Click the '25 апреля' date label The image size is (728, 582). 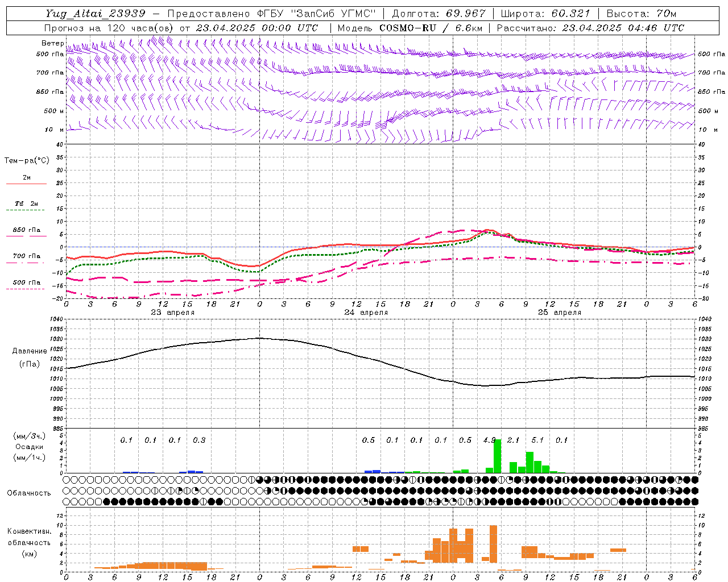click(560, 313)
